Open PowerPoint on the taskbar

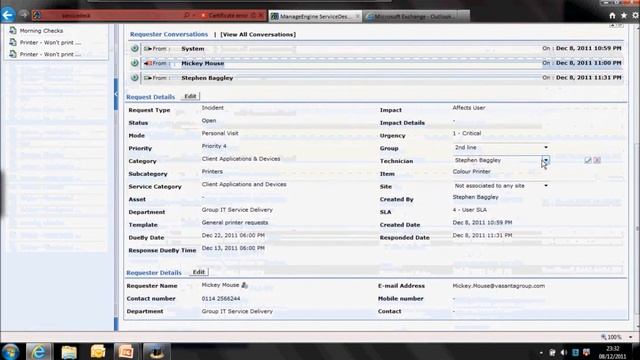pos(126,351)
